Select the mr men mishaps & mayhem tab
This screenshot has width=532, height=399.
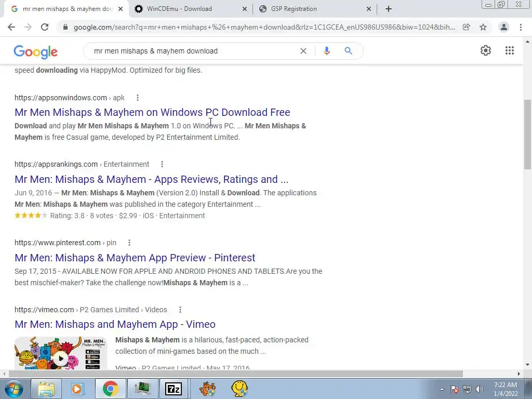pos(66,9)
